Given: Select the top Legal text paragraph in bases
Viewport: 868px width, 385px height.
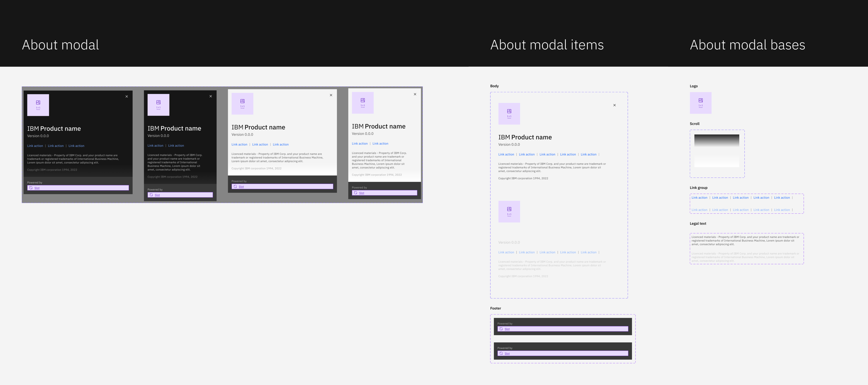Looking at the screenshot, I should (x=745, y=241).
